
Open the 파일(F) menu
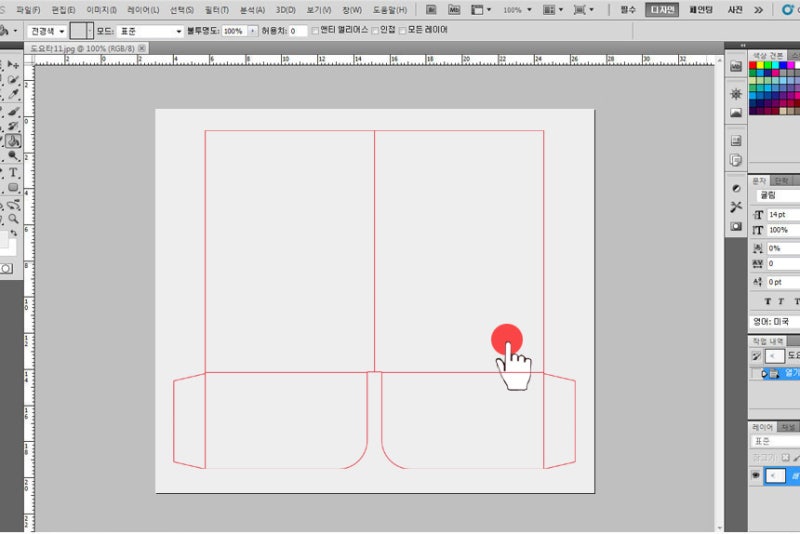tap(28, 10)
